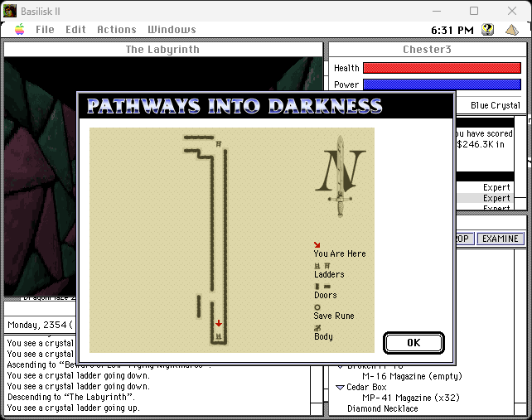Click the Blue Crystal label

tap(495, 105)
